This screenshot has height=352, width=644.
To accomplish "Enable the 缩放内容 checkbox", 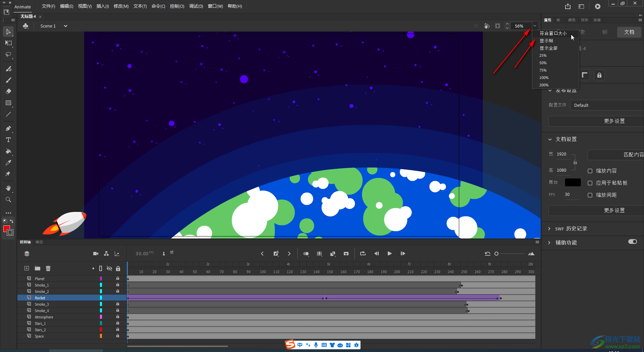I will (x=590, y=171).
